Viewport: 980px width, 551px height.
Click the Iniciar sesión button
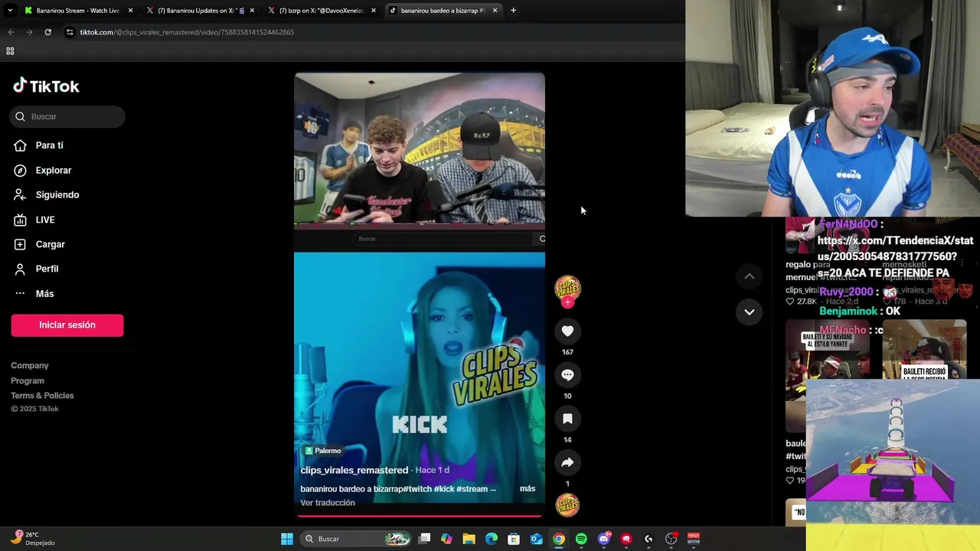[x=67, y=324]
